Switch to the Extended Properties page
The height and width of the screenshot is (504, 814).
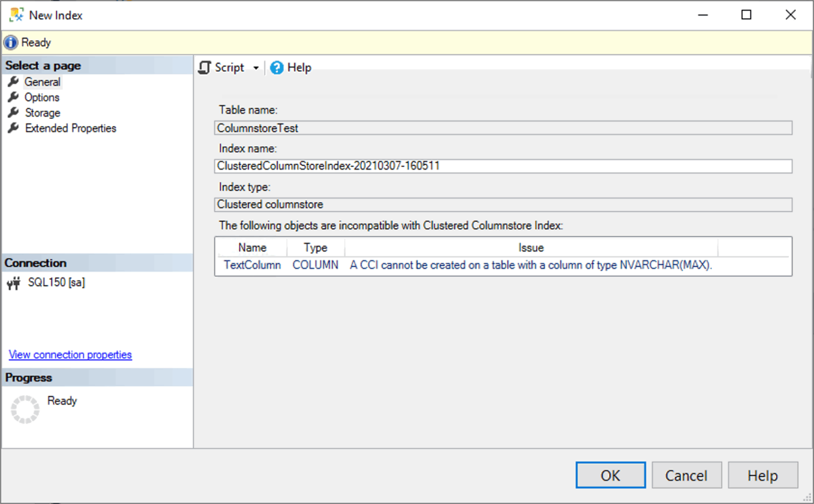[70, 128]
